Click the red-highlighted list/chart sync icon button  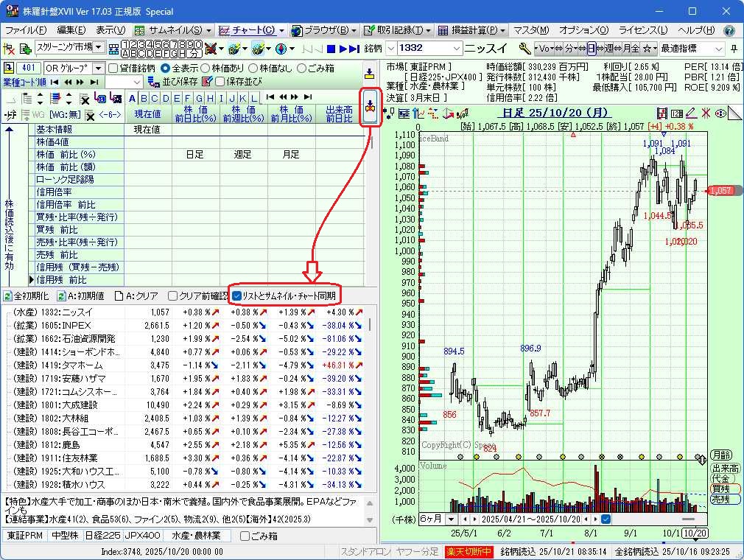tap(370, 104)
